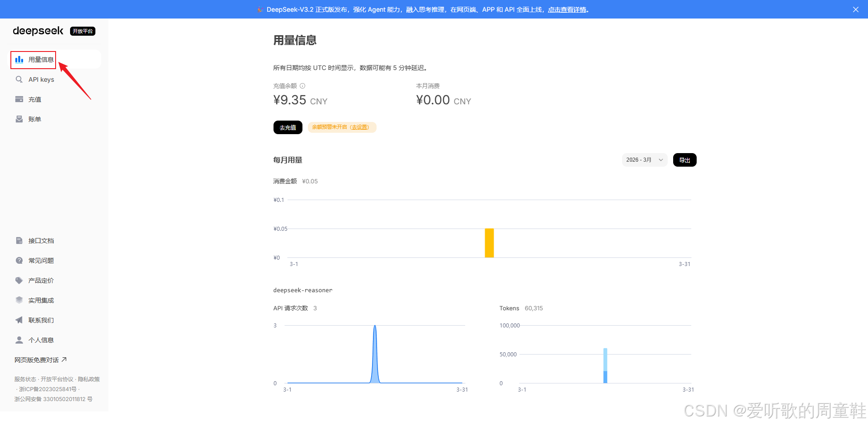Open the API keys page
The height and width of the screenshot is (425, 868).
pos(55,79)
